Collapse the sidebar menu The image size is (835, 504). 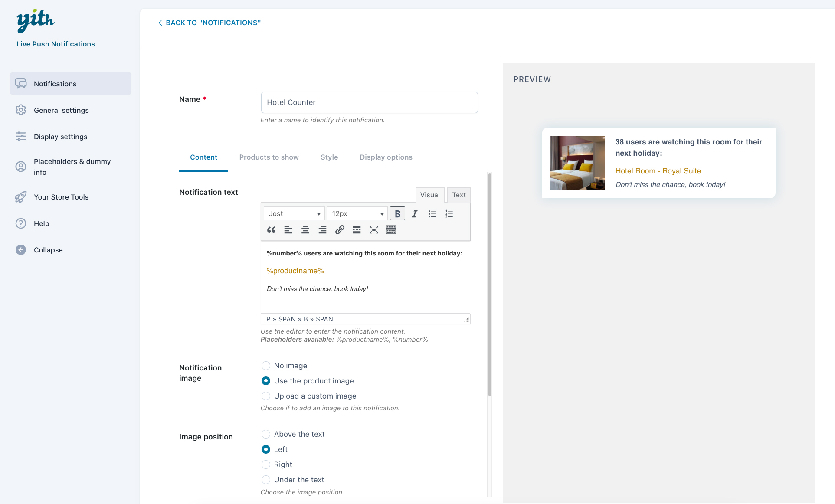(x=71, y=250)
